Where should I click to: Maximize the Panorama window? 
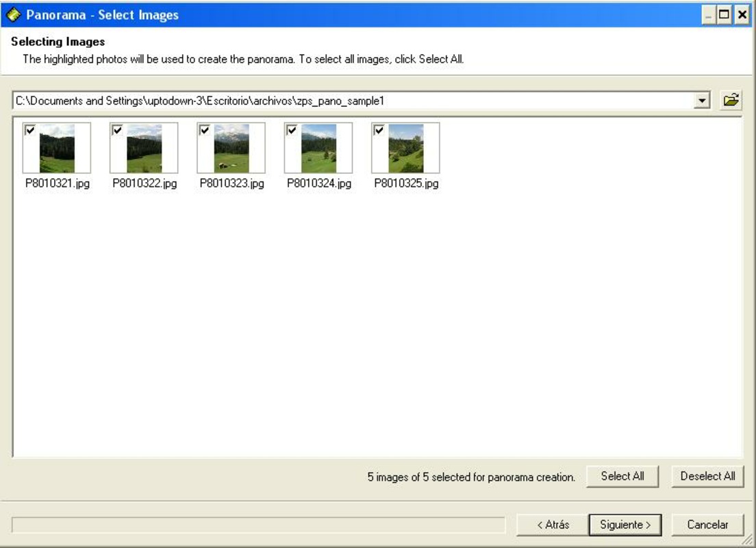[x=724, y=16]
